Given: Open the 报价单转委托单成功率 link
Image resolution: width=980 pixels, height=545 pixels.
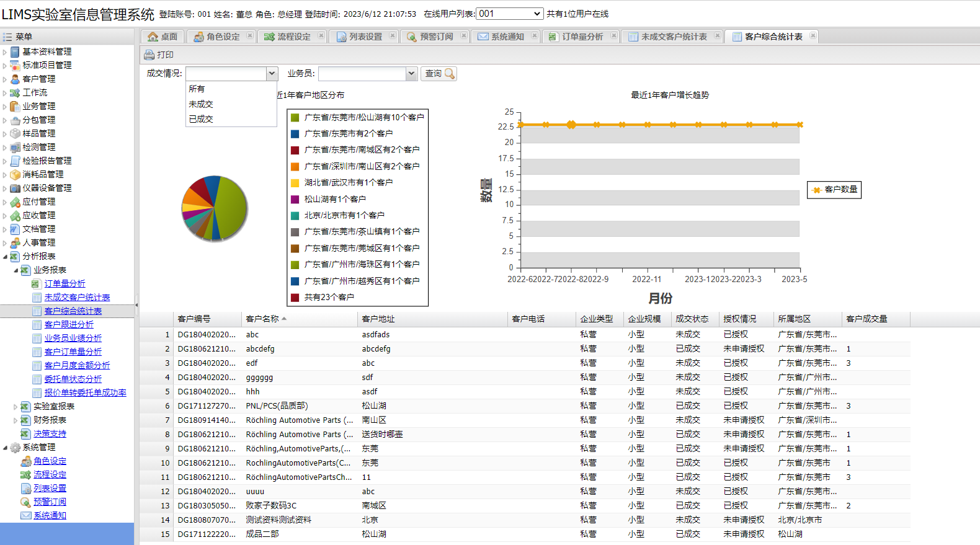Looking at the screenshot, I should (85, 392).
